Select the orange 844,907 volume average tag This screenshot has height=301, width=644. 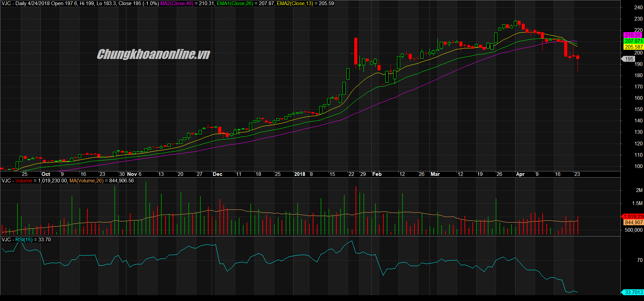[x=633, y=222]
